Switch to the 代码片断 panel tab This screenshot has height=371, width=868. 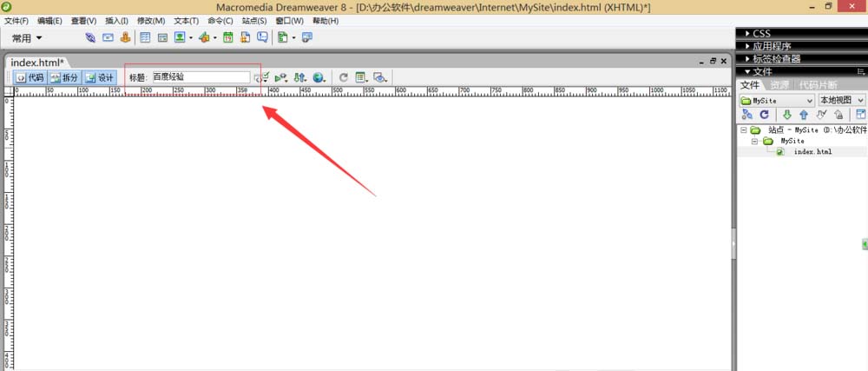tap(818, 85)
